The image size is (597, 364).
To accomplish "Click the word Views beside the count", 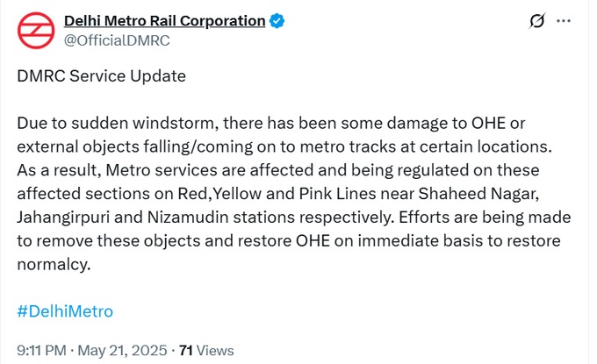I will click(215, 350).
